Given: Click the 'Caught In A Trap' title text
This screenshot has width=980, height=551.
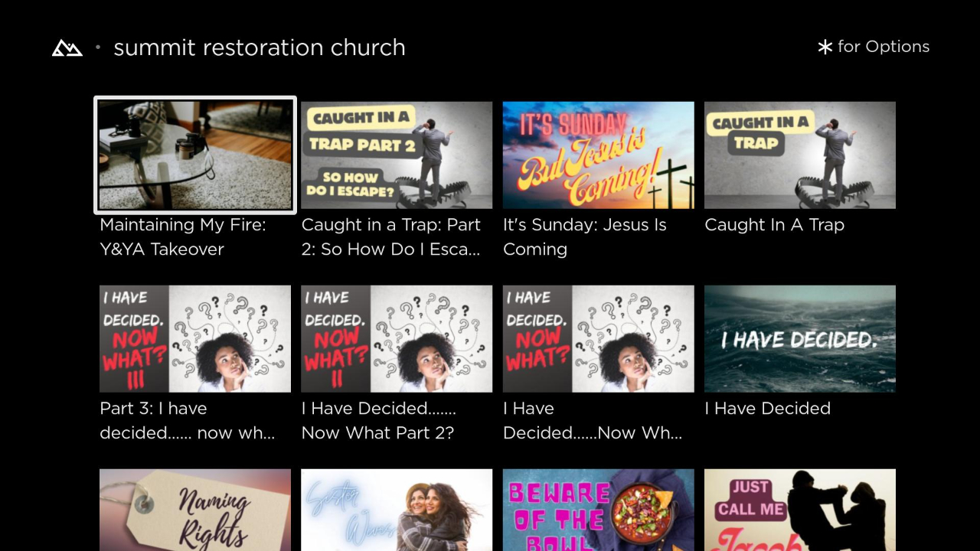Looking at the screenshot, I should tap(774, 225).
